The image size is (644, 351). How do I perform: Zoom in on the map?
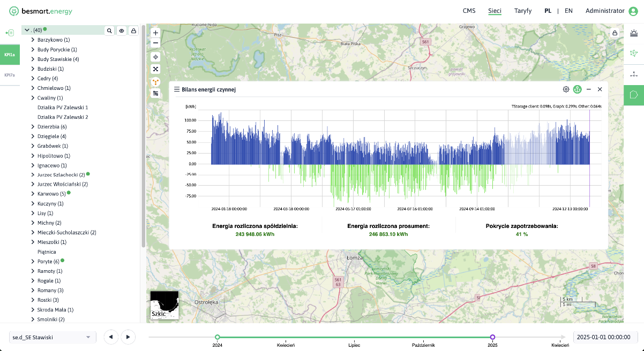click(156, 33)
